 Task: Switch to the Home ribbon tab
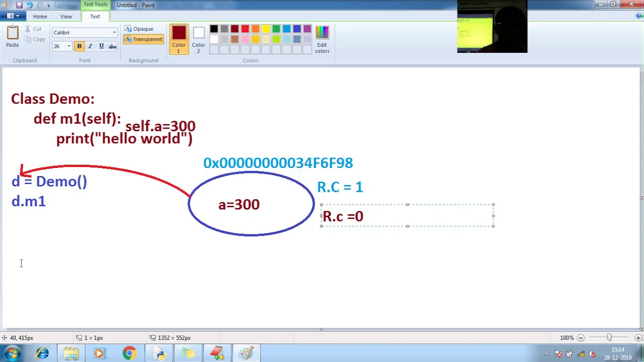pyautogui.click(x=40, y=17)
